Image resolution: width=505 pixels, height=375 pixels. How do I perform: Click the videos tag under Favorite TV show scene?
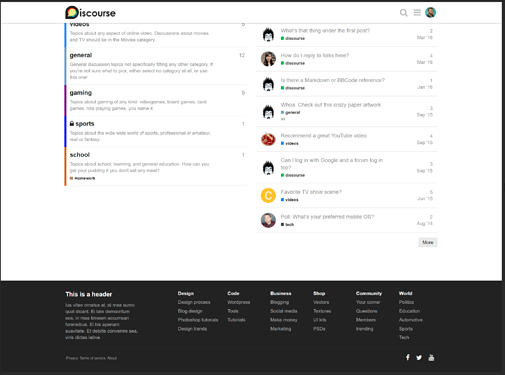pyautogui.click(x=290, y=200)
